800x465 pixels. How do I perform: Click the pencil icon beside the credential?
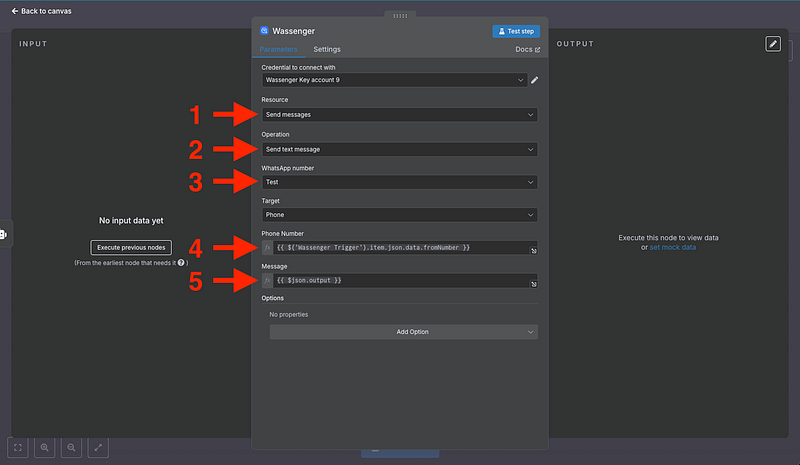pyautogui.click(x=534, y=80)
